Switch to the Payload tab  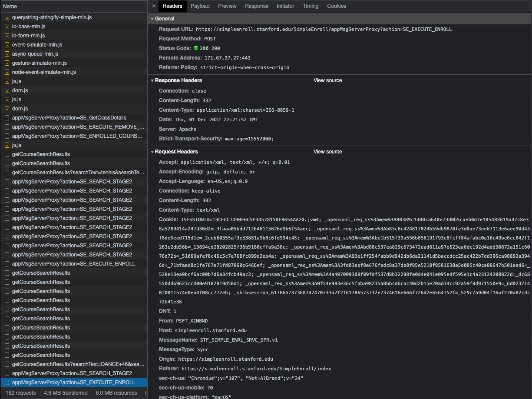200,6
